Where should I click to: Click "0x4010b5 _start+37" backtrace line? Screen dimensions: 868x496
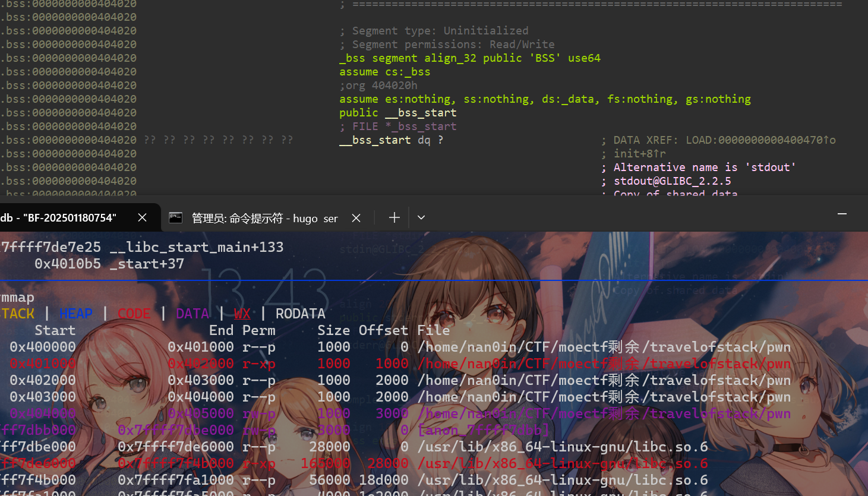[109, 264]
